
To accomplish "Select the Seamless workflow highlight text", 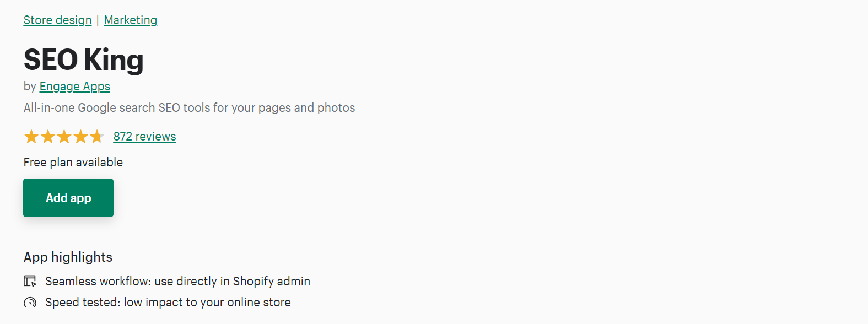I will click(177, 282).
